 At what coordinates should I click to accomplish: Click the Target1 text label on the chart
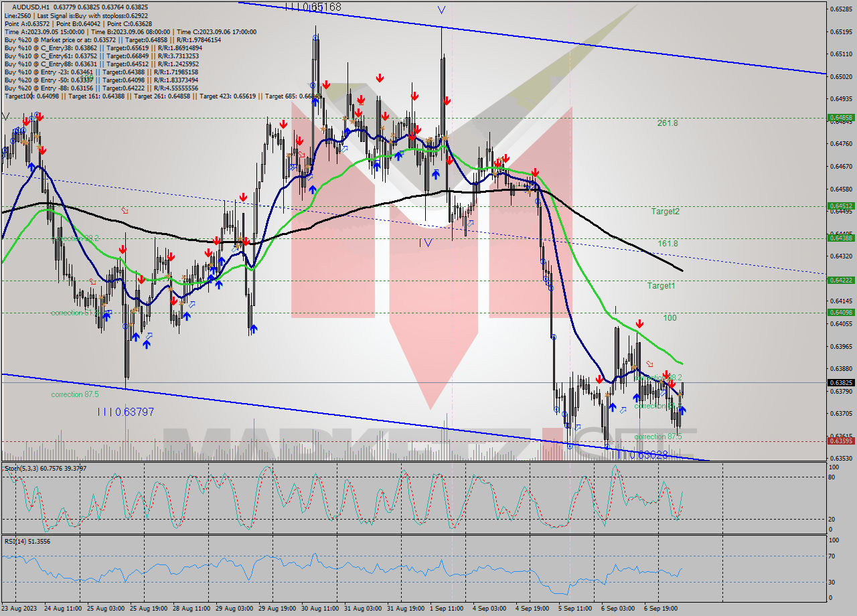(661, 286)
